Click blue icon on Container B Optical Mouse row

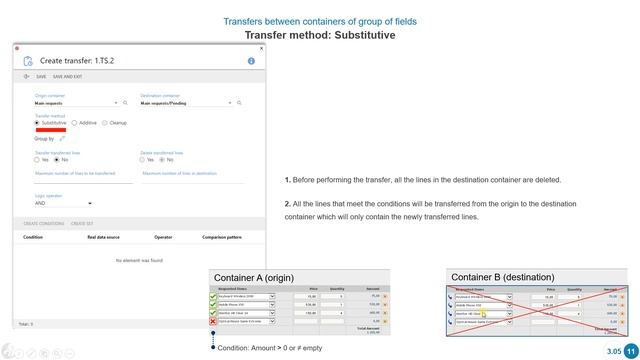tap(450, 322)
